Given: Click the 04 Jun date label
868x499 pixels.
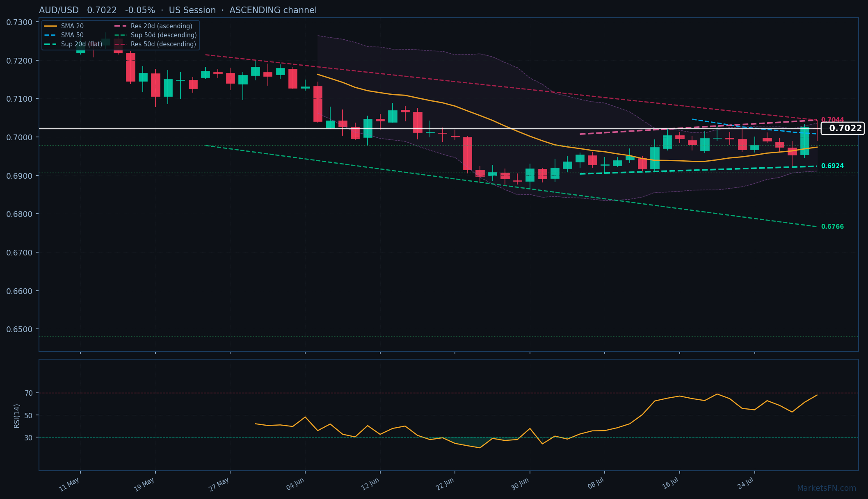Looking at the screenshot, I should click(x=295, y=484).
